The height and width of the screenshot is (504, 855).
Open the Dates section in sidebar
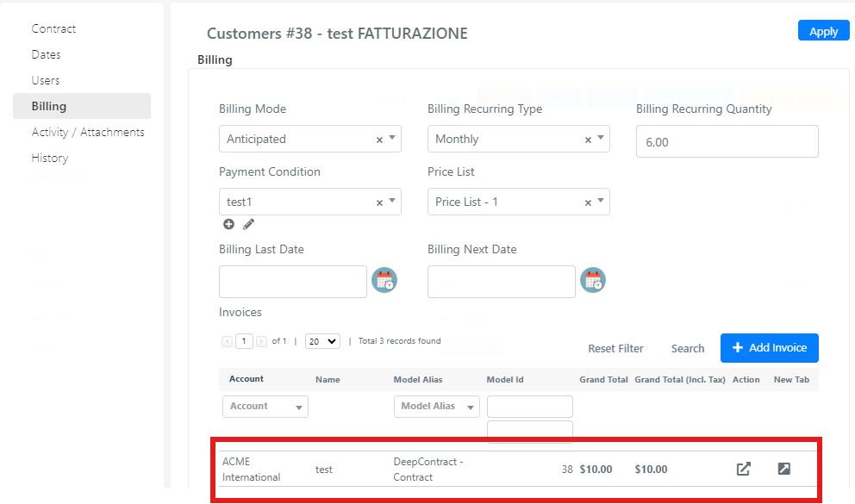46,54
